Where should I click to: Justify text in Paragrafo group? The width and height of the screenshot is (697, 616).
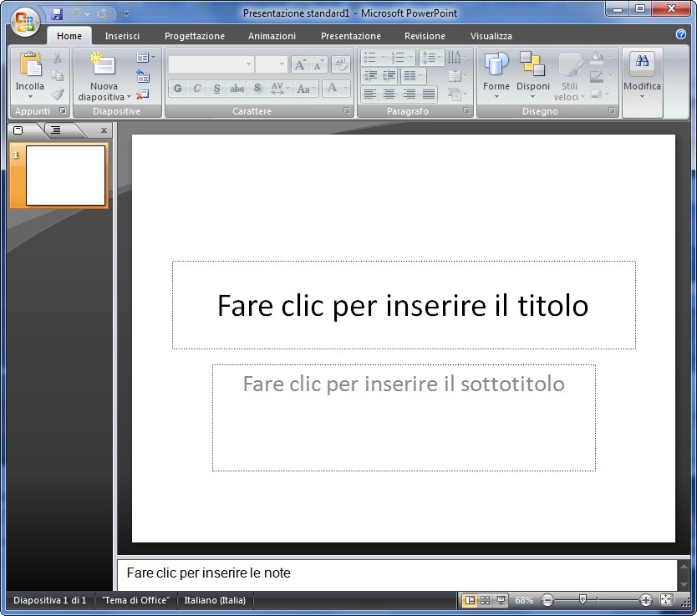click(x=429, y=94)
